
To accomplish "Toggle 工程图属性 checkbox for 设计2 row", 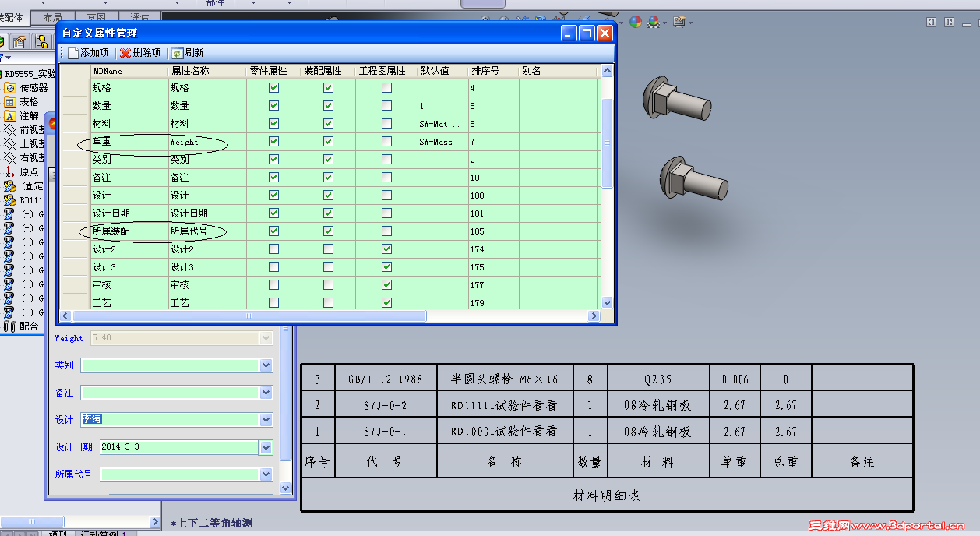I will coord(386,249).
